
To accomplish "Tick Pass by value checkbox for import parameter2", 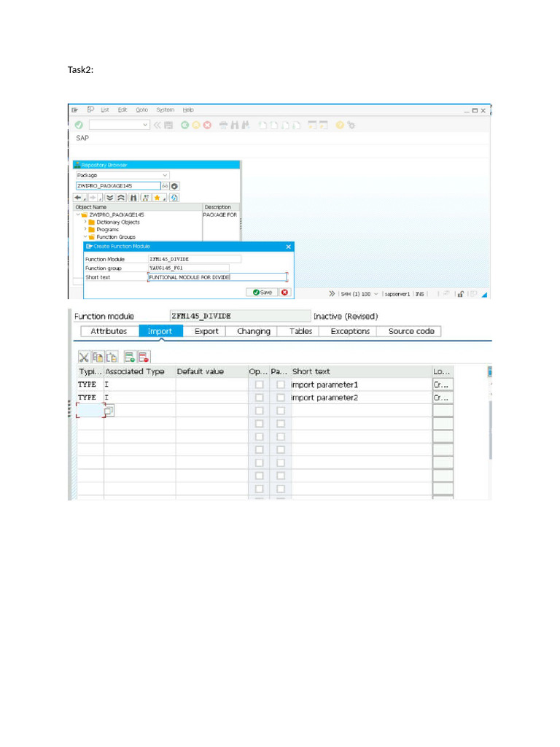I will coord(281,398).
